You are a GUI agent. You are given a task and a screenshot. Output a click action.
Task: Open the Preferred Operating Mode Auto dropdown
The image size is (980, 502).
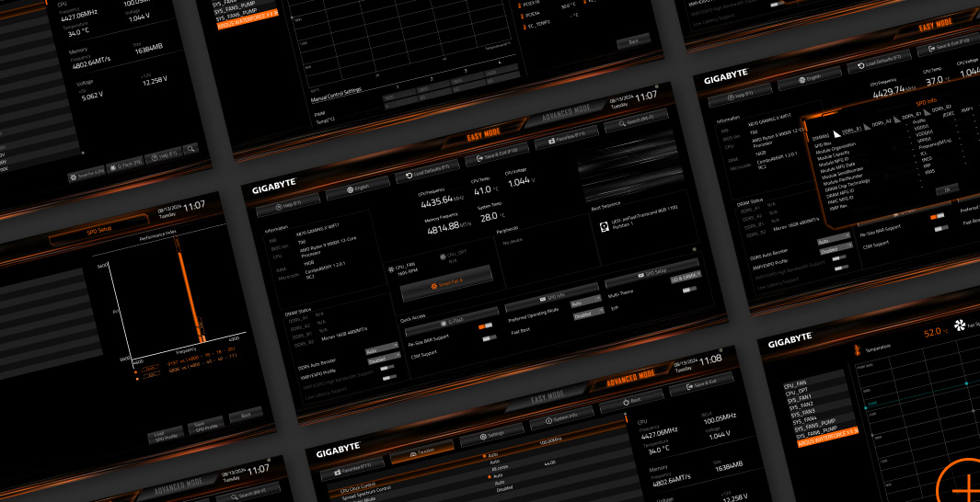pos(583,301)
